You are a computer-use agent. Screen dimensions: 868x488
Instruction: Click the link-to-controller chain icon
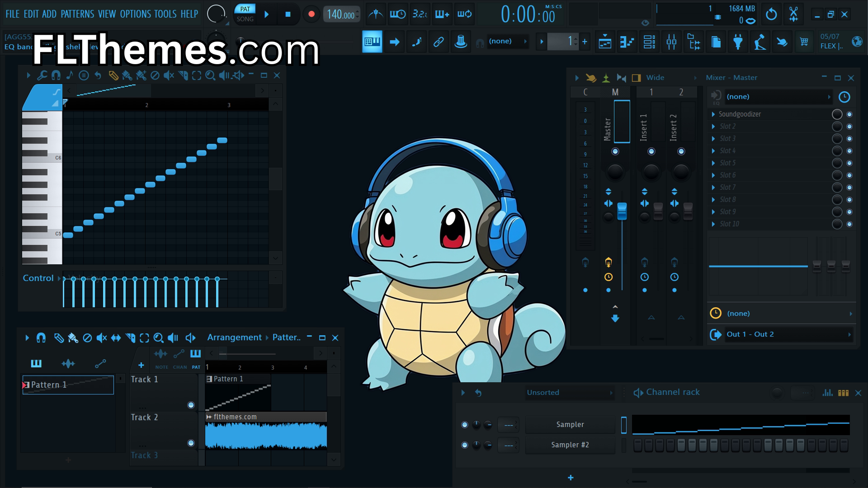coord(438,42)
